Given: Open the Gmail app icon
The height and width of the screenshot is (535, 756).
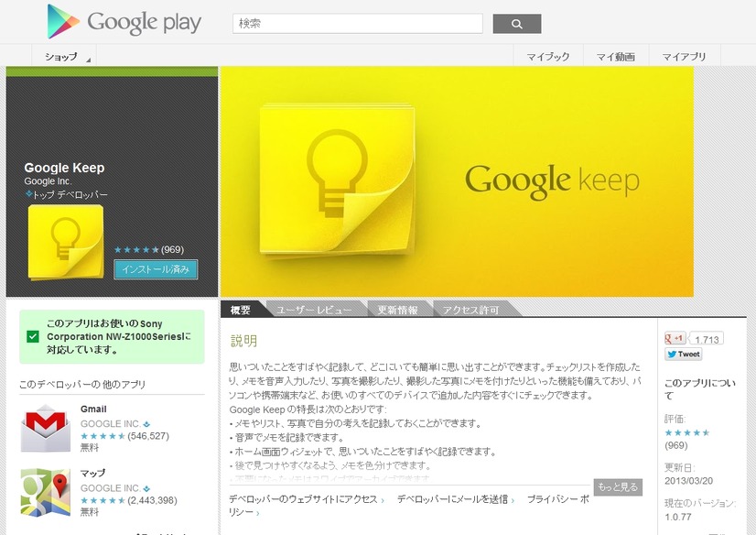Looking at the screenshot, I should pyautogui.click(x=46, y=429).
